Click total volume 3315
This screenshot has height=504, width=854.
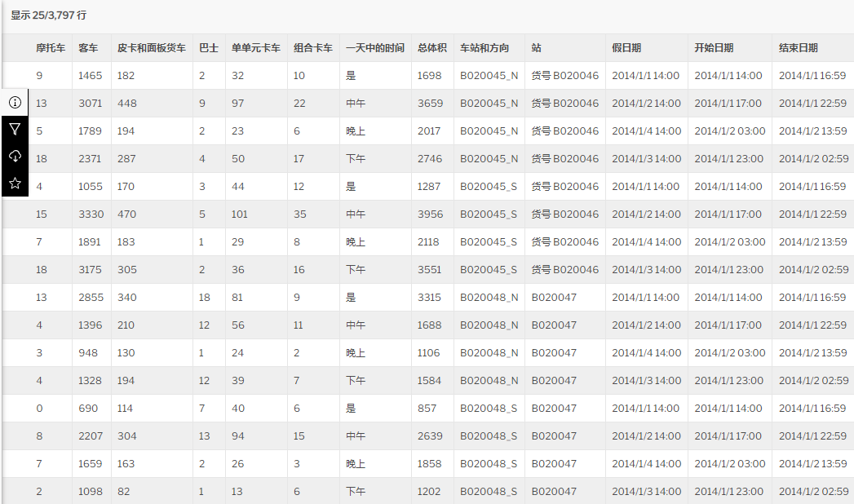(429, 298)
